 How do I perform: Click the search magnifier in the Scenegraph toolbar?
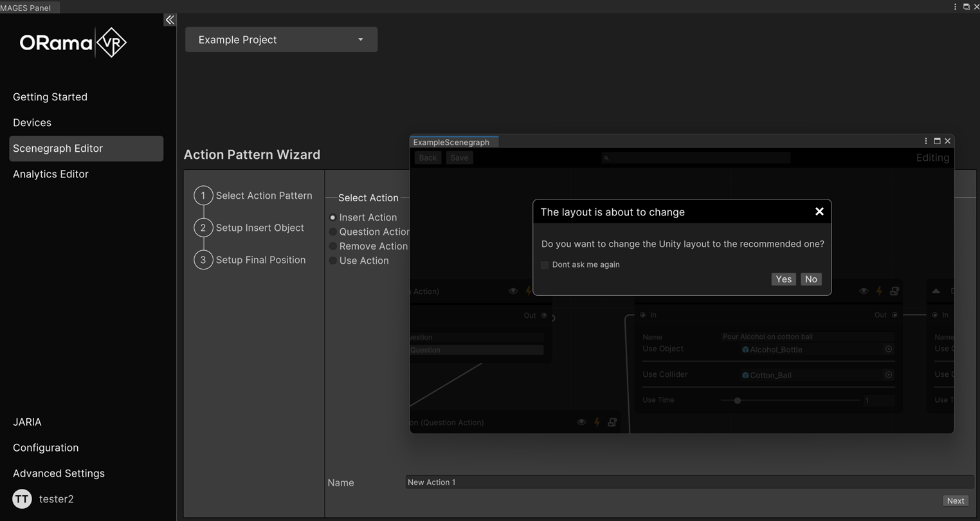click(x=605, y=158)
